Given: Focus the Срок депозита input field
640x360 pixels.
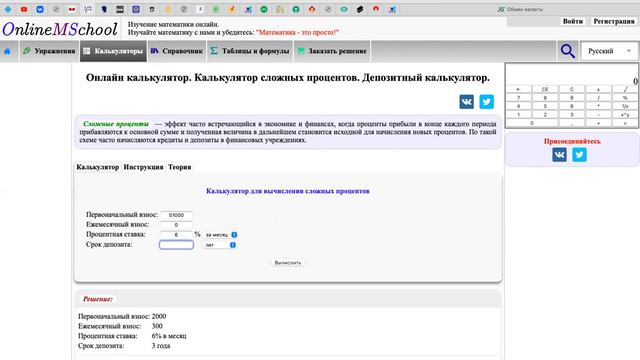Looking at the screenshot, I should coord(176,245).
